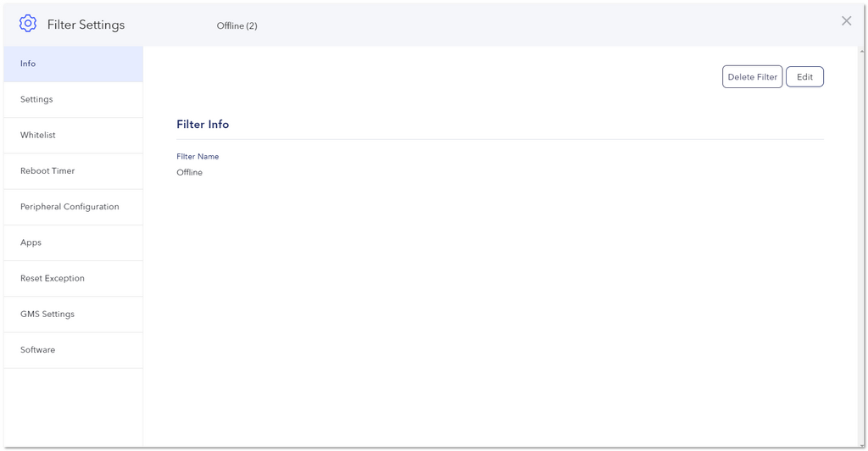Image resolution: width=868 pixels, height=451 pixels.
Task: Open GMS Settings section
Action: click(73, 315)
